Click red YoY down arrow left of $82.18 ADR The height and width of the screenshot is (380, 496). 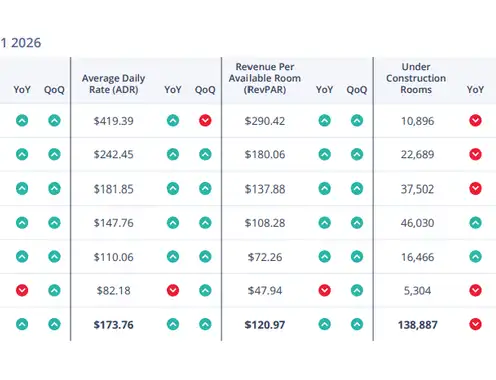[22, 290]
